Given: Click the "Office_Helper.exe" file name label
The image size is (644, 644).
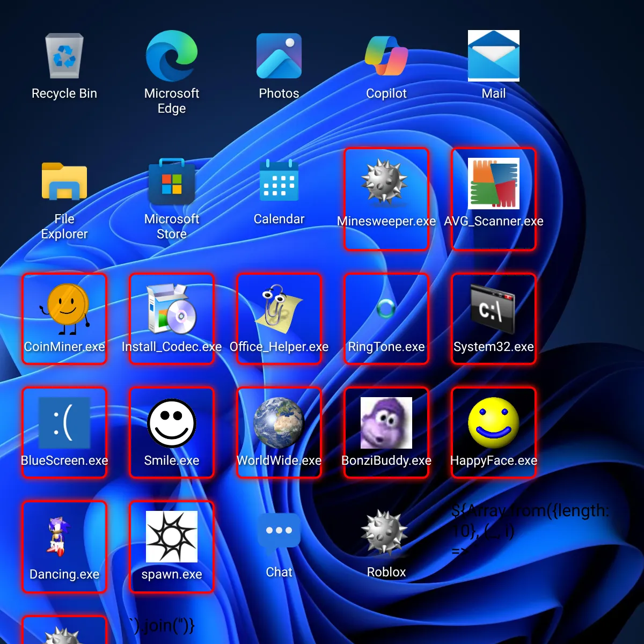Looking at the screenshot, I should [279, 347].
